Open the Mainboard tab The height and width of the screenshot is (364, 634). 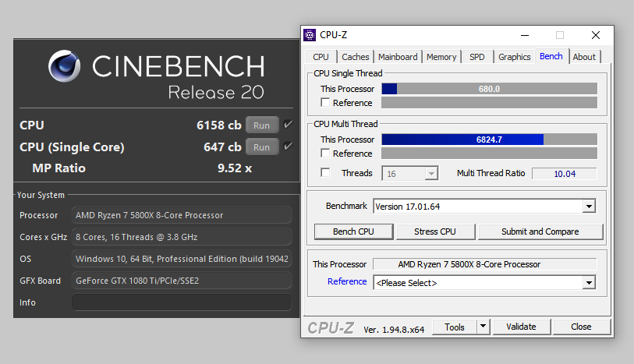[x=398, y=57]
